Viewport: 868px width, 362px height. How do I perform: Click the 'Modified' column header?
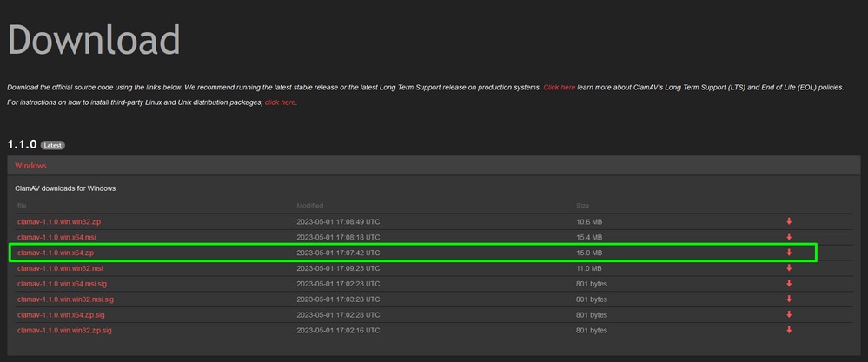[x=310, y=206]
